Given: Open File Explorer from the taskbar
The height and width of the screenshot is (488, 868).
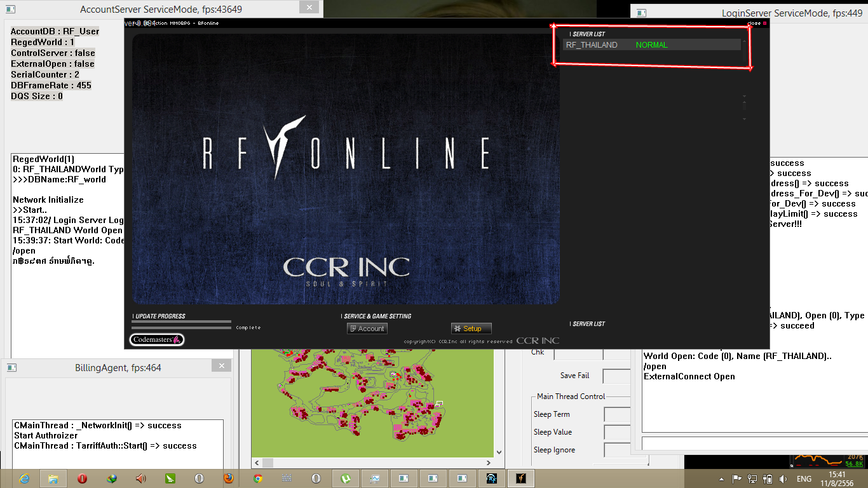Looking at the screenshot, I should (x=53, y=478).
